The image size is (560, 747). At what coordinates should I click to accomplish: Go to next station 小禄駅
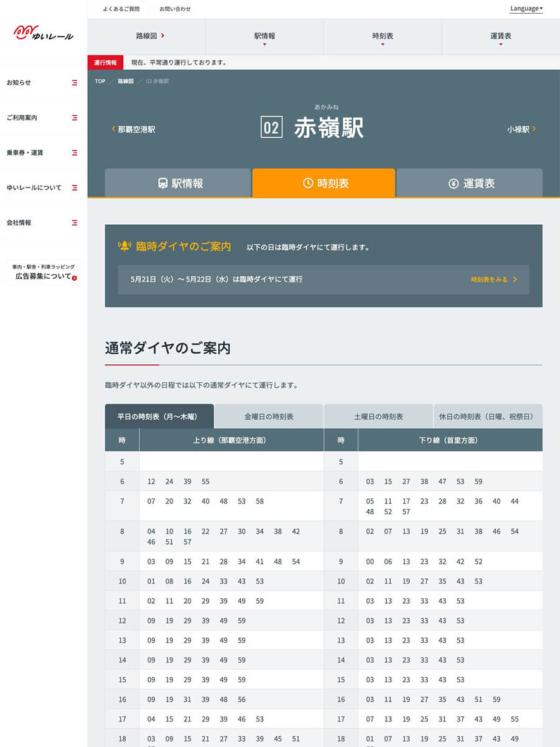[521, 129]
